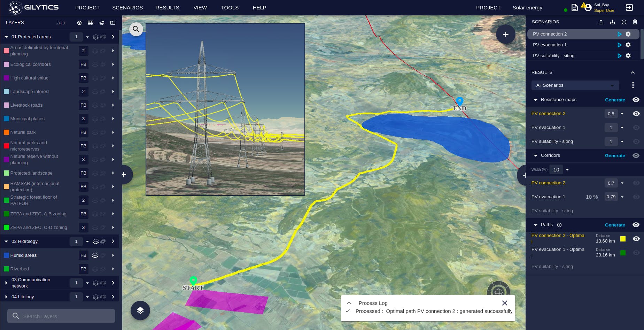Image resolution: width=644 pixels, height=330 pixels.
Task: Toggle visibility of PV connection 2 resistance map
Action: pos(636,114)
